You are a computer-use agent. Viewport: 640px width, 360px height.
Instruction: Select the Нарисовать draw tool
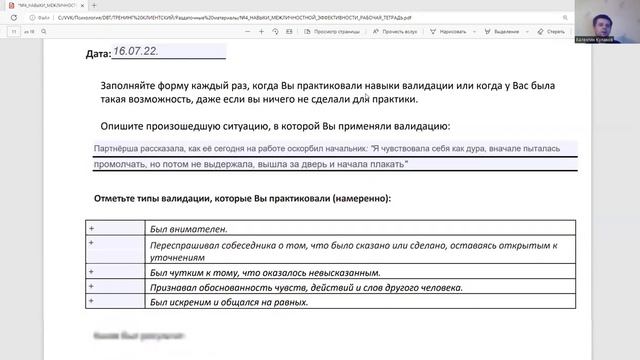pyautogui.click(x=448, y=31)
